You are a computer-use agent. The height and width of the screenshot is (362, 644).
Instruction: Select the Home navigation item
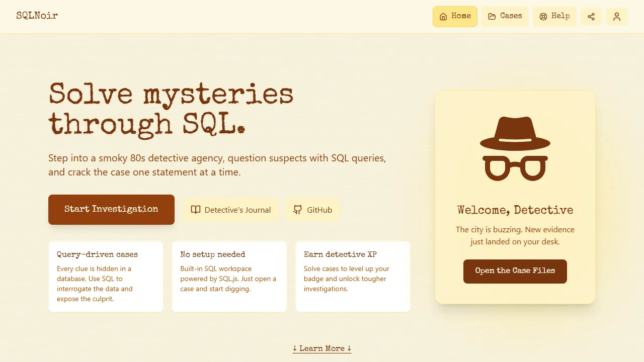point(455,16)
